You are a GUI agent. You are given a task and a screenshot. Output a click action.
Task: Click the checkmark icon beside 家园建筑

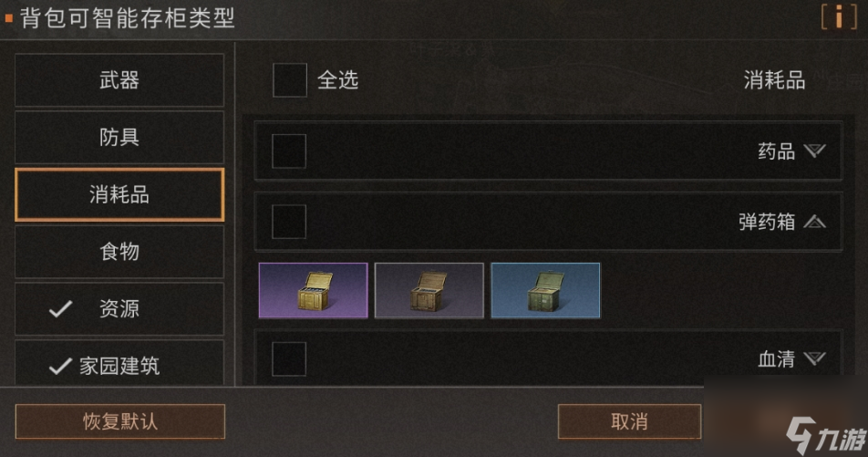[60, 366]
